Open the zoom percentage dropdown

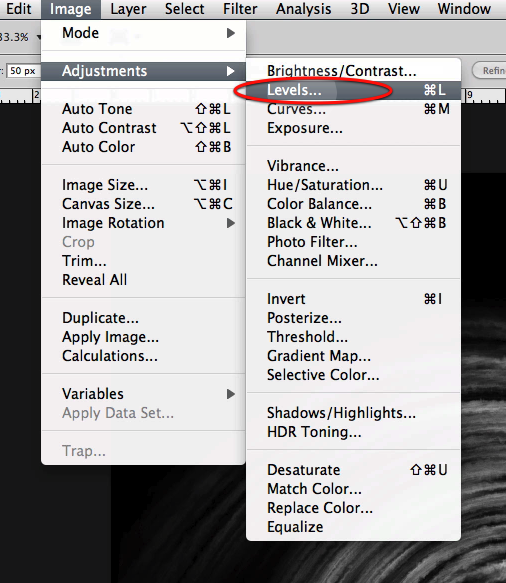(38, 37)
